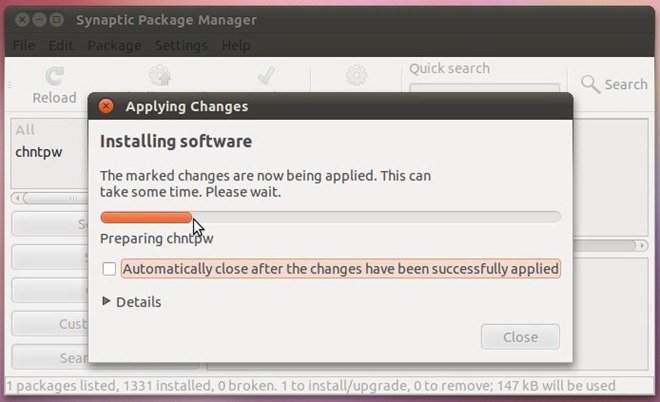Click the main window maximize button
Image resolution: width=660 pixels, height=402 pixels.
point(57,20)
